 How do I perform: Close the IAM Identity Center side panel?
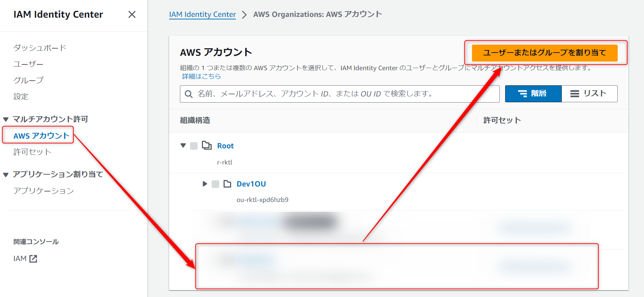132,14
